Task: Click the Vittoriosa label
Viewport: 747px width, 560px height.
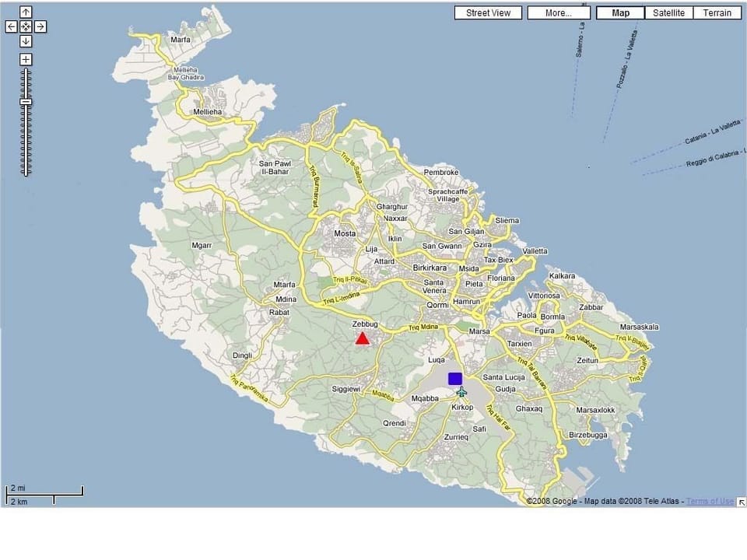Action: click(544, 296)
